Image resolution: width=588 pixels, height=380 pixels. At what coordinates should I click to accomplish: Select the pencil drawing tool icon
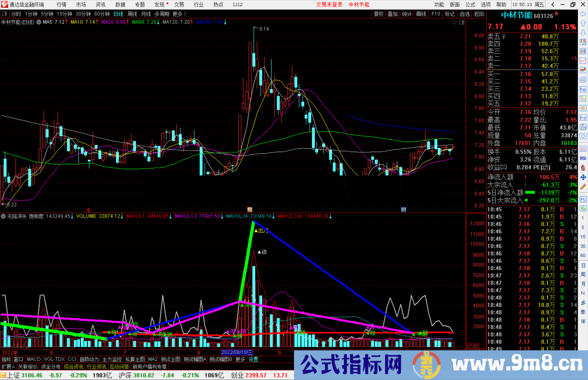(583, 187)
